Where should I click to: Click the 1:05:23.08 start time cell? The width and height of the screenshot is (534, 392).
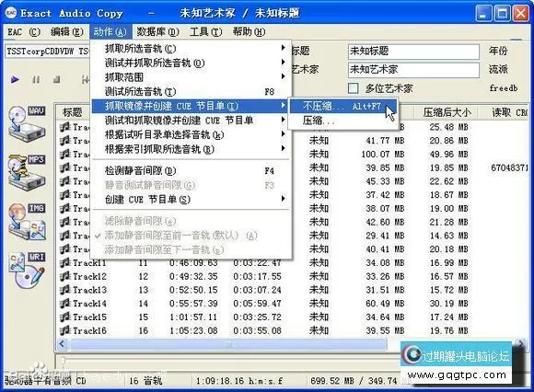[x=193, y=330]
